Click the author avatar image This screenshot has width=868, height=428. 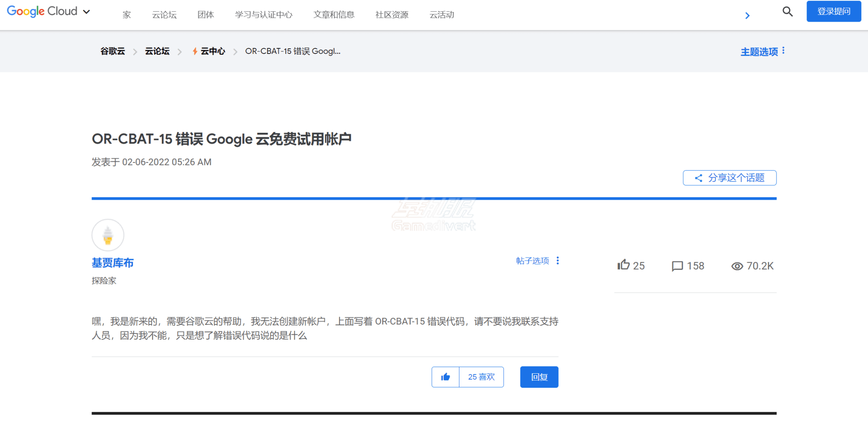tap(108, 235)
